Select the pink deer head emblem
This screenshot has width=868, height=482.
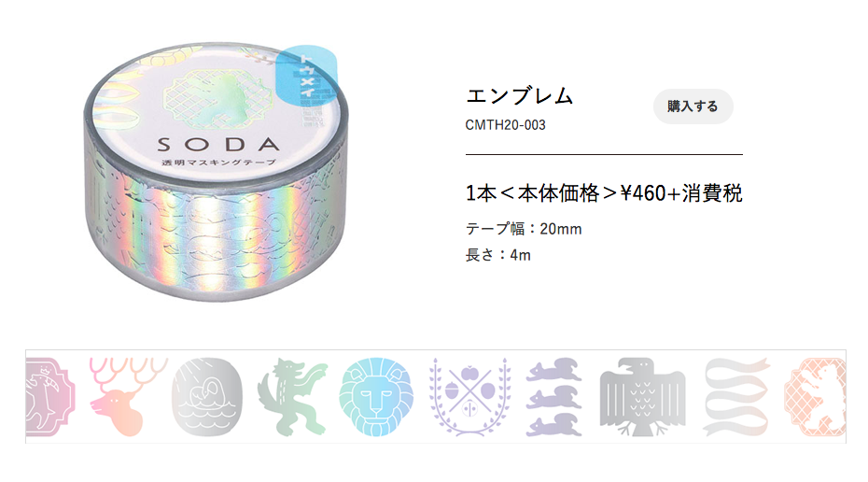pyautogui.click(x=127, y=397)
